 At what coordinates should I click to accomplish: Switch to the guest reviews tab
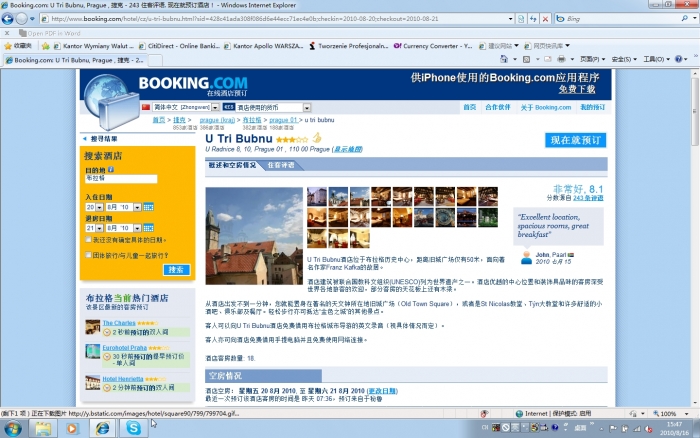coord(280,165)
